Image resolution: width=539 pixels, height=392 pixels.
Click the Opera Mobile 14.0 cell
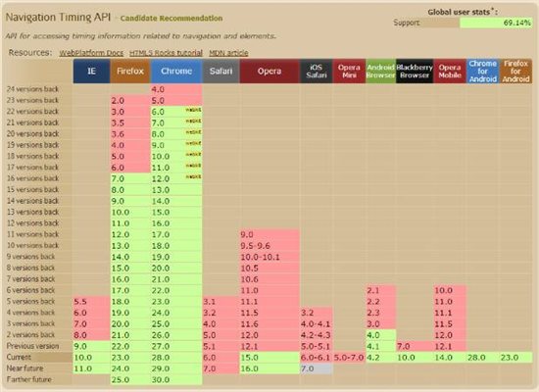[450, 358]
